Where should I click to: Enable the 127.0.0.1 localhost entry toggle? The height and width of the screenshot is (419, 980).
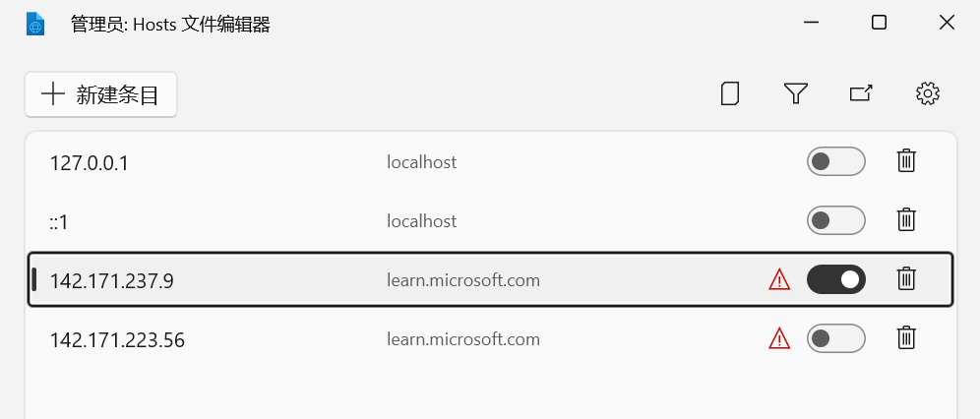tap(835, 161)
